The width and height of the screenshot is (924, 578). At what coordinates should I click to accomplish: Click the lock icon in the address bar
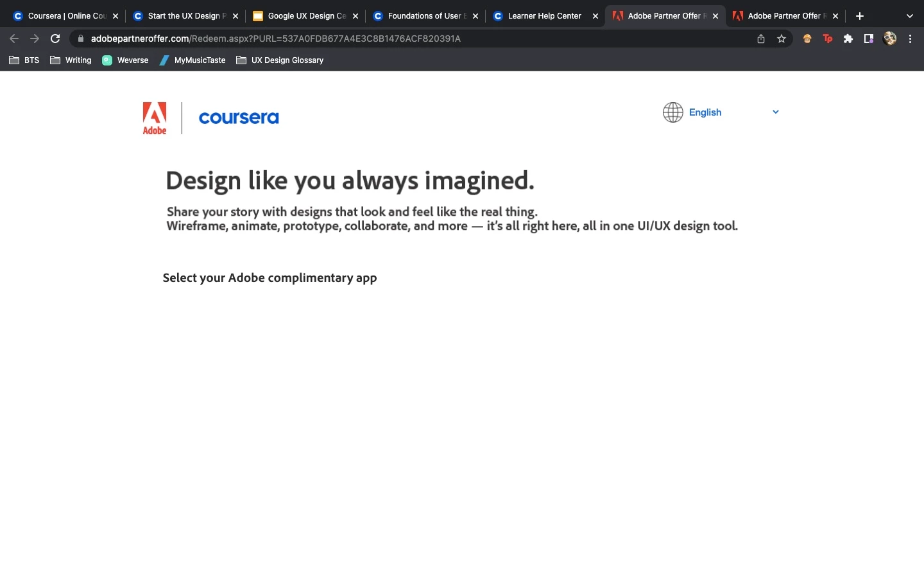(81, 39)
